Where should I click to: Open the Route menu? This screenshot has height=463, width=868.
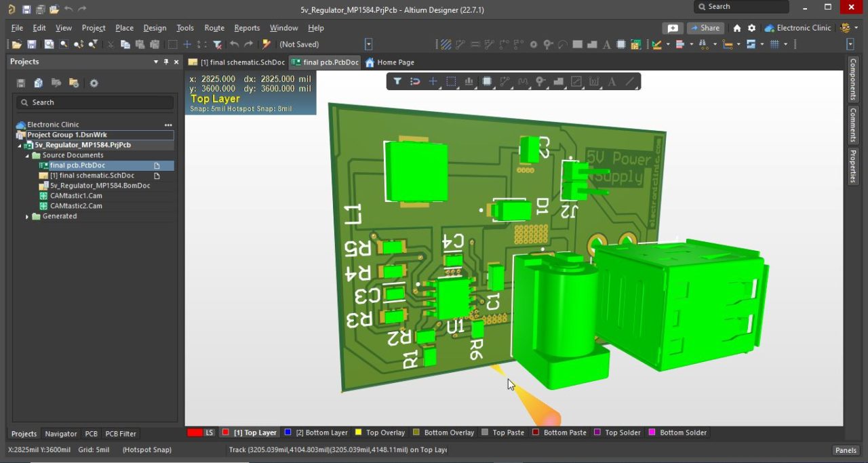(x=214, y=28)
